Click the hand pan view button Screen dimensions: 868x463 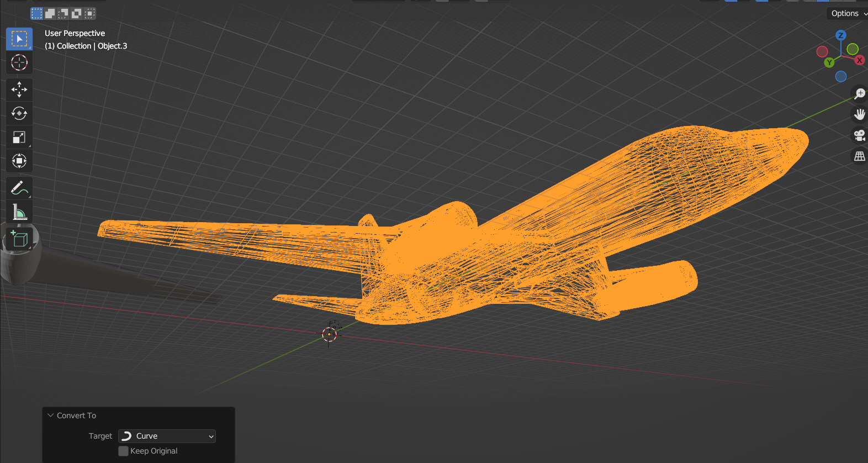click(x=859, y=114)
